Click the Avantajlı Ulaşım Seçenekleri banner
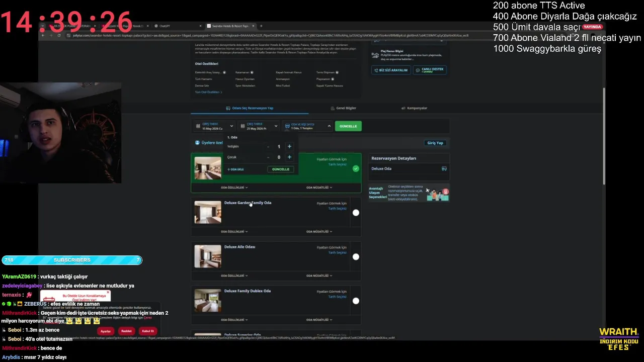Screen dimensions: 644x362 coord(409,193)
